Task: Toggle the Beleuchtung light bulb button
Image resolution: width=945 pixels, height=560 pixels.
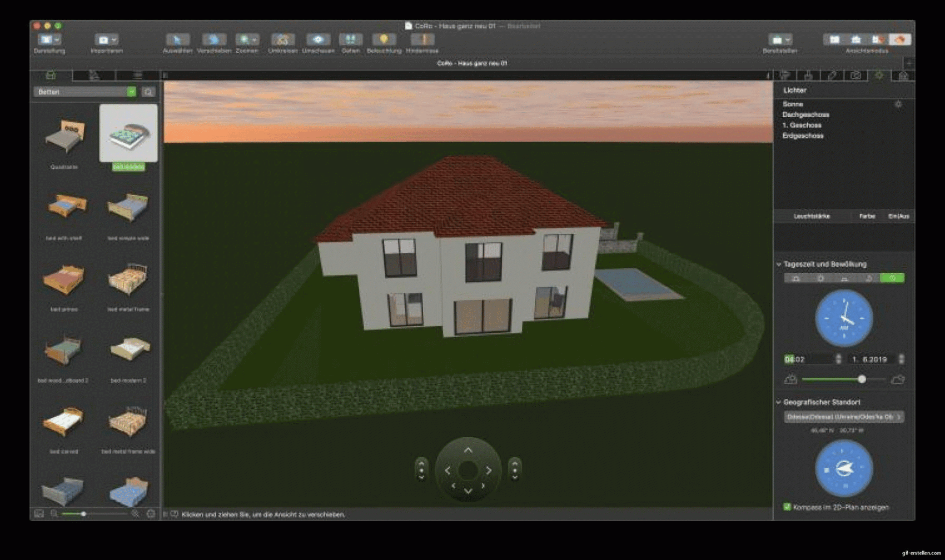Action: 384,39
